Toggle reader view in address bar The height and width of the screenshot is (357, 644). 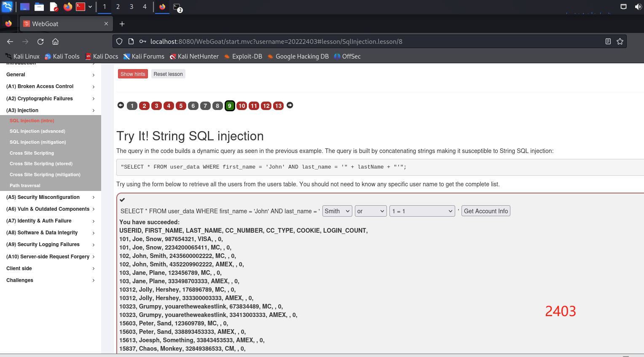click(608, 42)
